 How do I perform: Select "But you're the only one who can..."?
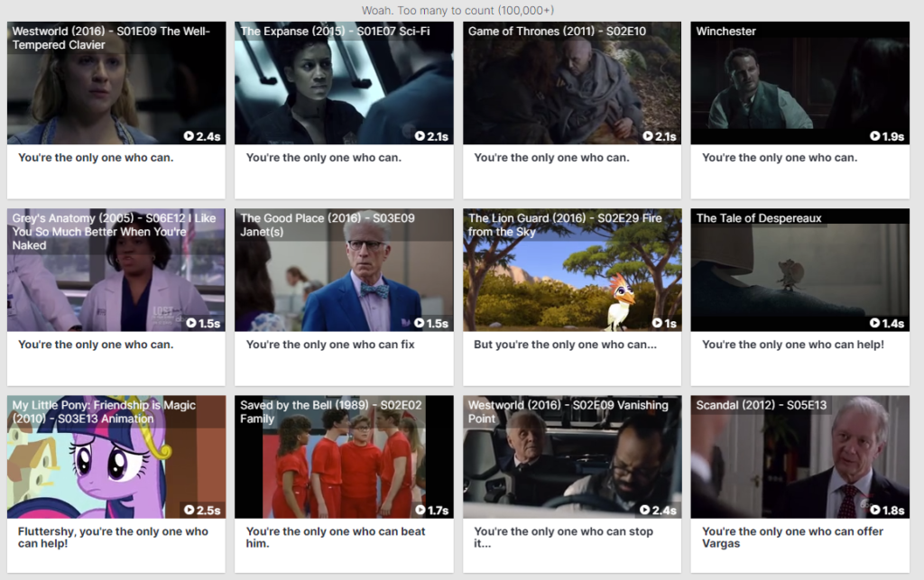tap(565, 345)
